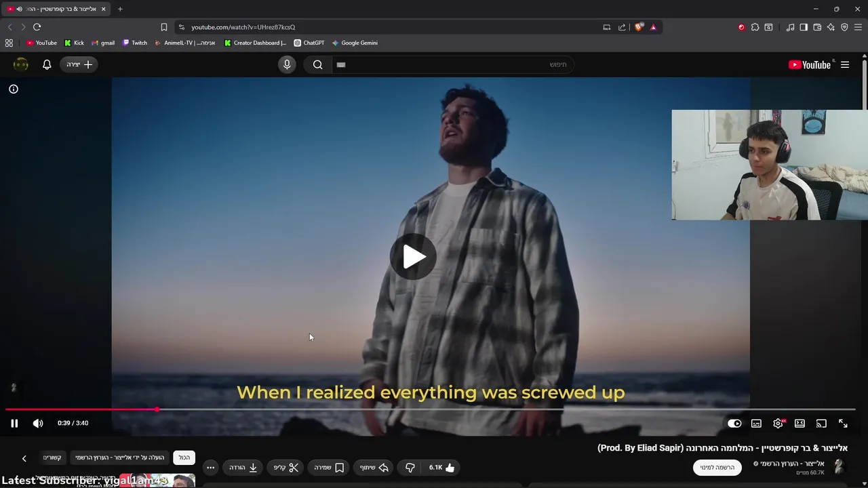Save video with the שמירה button

click(329, 468)
